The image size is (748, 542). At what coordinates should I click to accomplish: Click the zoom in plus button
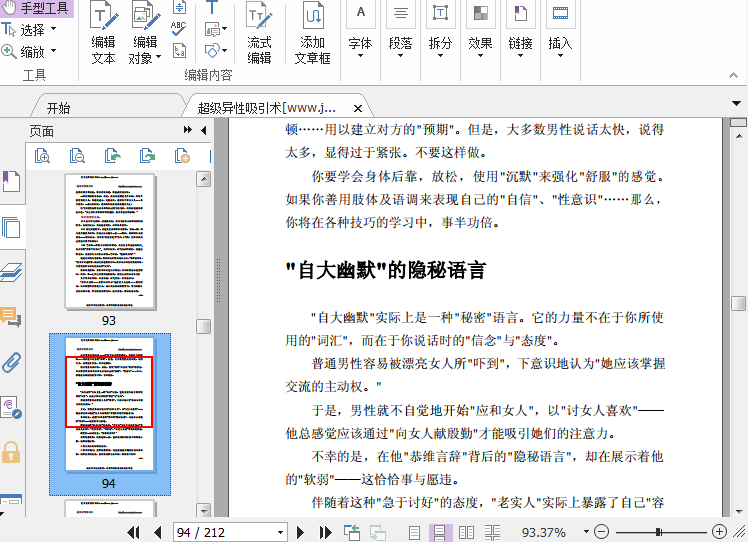(719, 532)
